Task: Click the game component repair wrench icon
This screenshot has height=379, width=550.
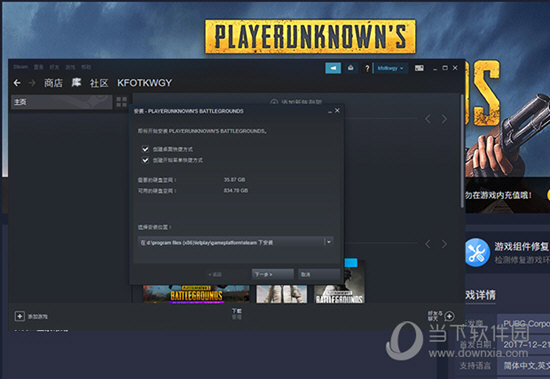Action: [x=477, y=252]
